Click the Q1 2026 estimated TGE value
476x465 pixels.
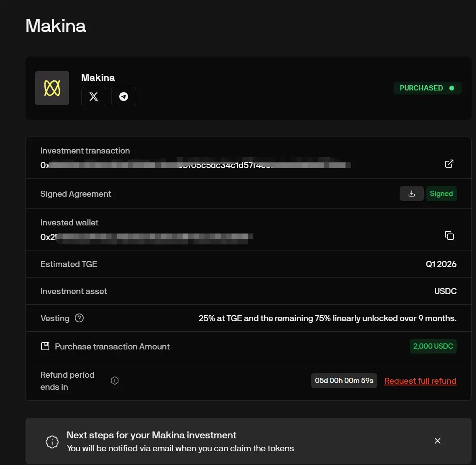pyautogui.click(x=441, y=264)
